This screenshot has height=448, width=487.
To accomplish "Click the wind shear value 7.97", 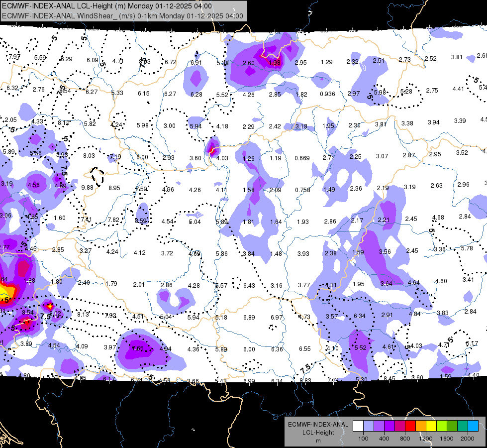I will coord(14,57).
